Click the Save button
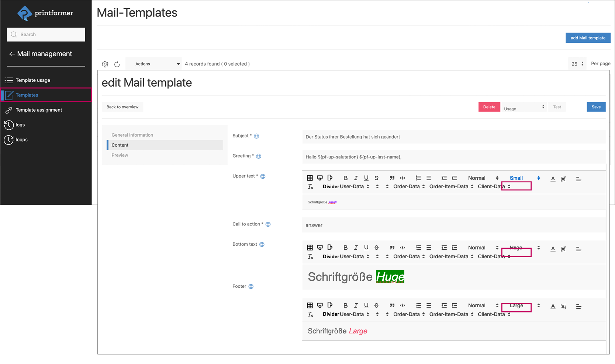Viewport: 615px width, 364px height. [x=596, y=107]
